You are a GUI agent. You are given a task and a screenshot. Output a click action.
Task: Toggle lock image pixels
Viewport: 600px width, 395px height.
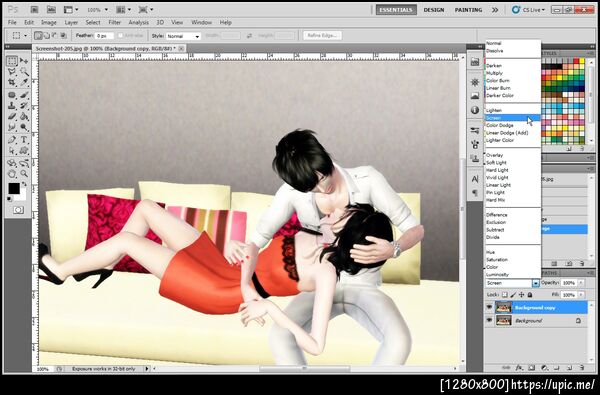coord(513,295)
